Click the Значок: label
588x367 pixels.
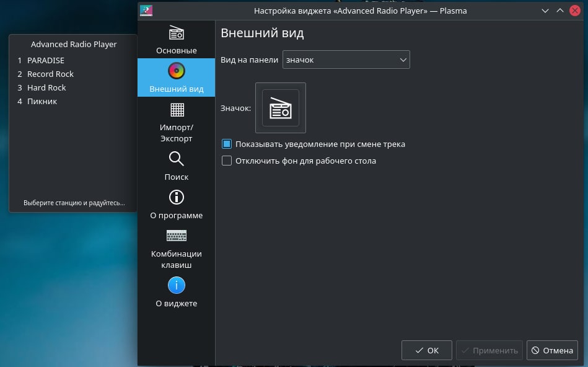point(235,108)
